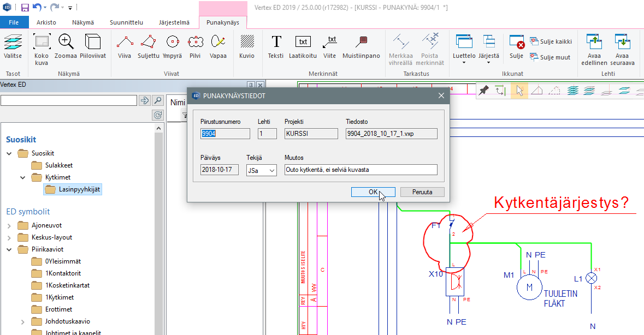The image size is (644, 335).
Task: Click the Muutos description text field
Action: pos(361,170)
